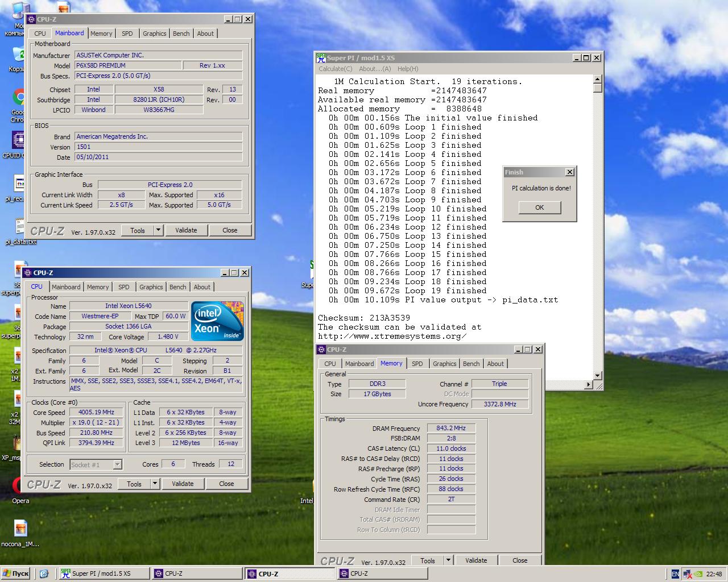The image size is (728, 582).
Task: Click OK in PI calculation done dialog
Action: tap(540, 207)
